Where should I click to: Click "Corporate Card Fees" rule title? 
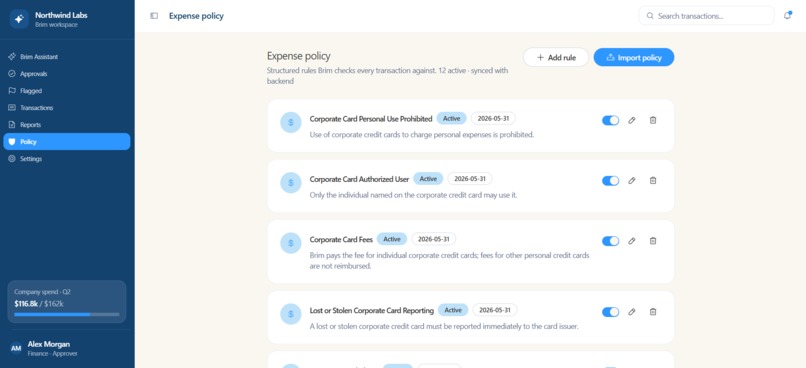coord(341,240)
